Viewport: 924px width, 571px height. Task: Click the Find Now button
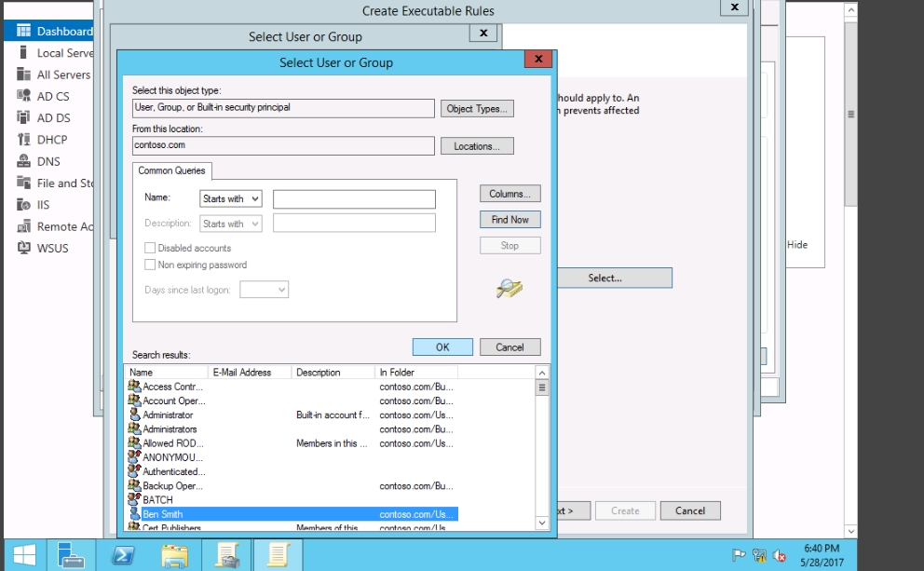click(510, 220)
